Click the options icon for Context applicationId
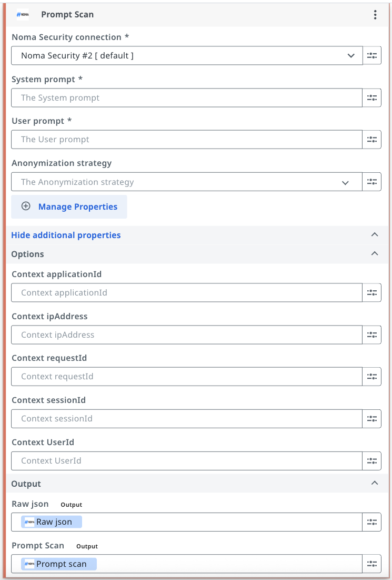This screenshot has height=580, width=392. pos(372,292)
